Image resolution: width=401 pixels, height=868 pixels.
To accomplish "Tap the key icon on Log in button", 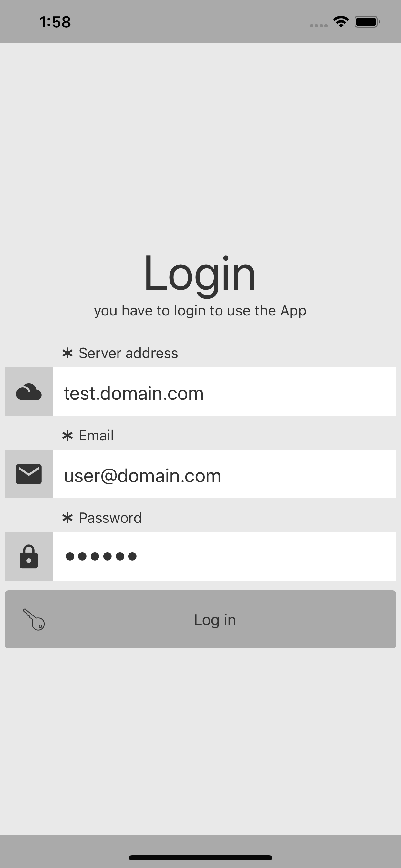I will 34,619.
